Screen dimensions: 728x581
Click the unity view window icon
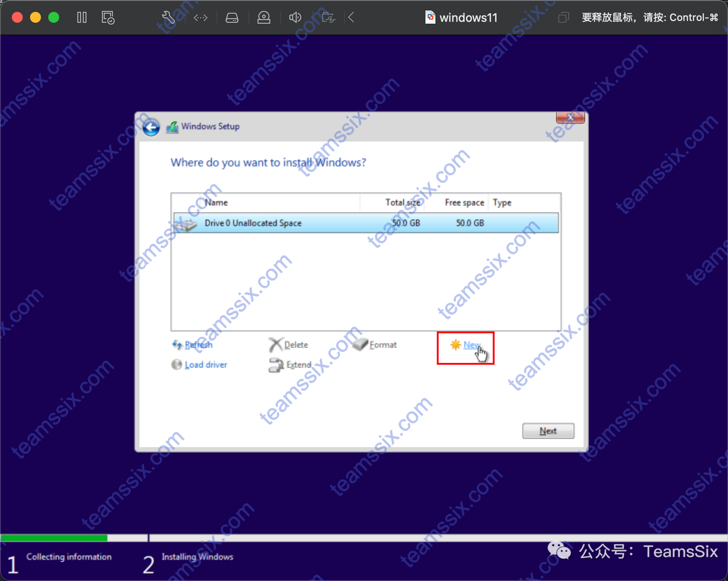tap(563, 18)
